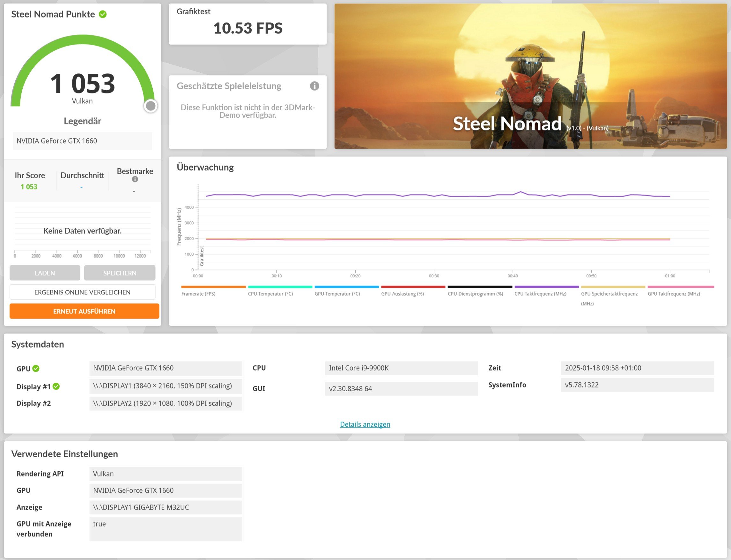Expand the Details anzeigen section
Viewport: 731px width, 560px height.
point(365,424)
